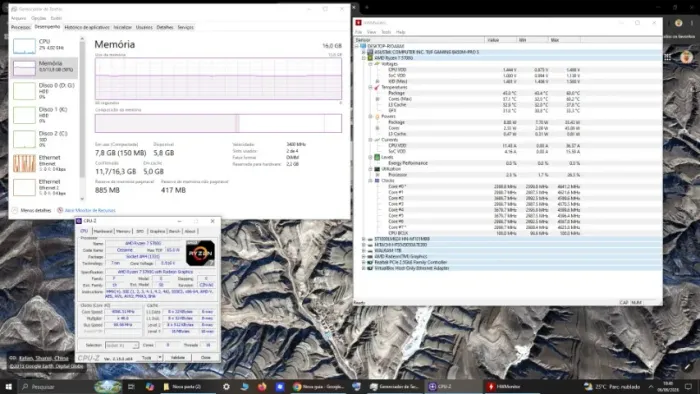The width and height of the screenshot is (700, 394).
Task: Open the Usuários tab
Action: (x=144, y=28)
